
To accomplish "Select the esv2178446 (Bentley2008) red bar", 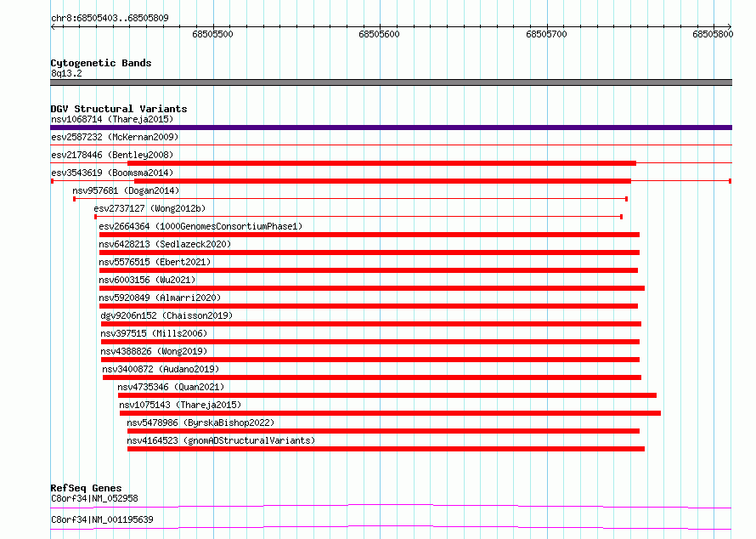I will point(381,163).
